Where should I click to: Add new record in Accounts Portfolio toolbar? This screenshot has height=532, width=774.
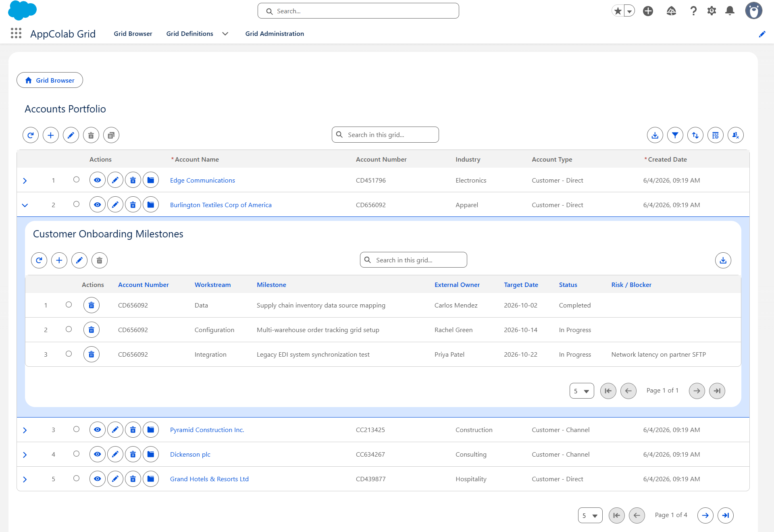pos(51,135)
